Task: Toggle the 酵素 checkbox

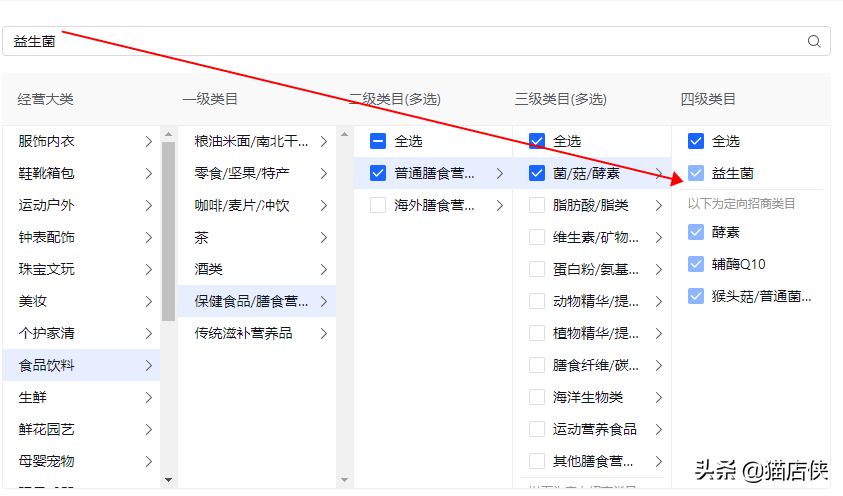Action: coord(696,232)
